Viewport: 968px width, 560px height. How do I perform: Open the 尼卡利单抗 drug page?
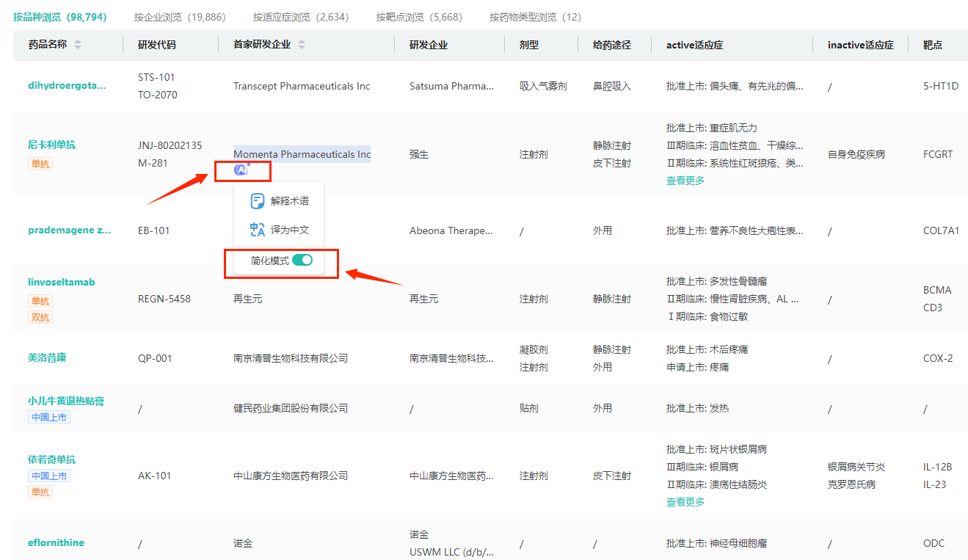[51, 145]
